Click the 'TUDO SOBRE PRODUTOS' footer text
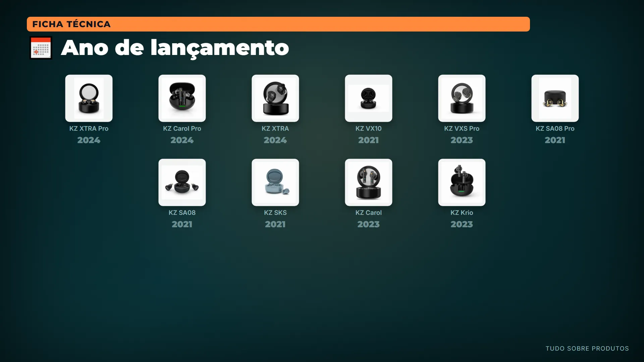Screen dimensions: 644x362 point(587,349)
